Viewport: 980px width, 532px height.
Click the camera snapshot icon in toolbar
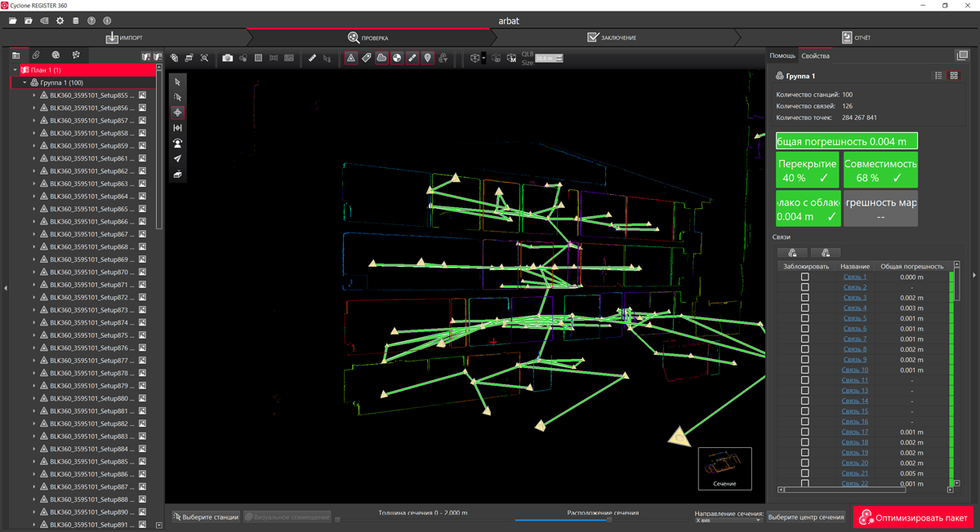coord(227,58)
